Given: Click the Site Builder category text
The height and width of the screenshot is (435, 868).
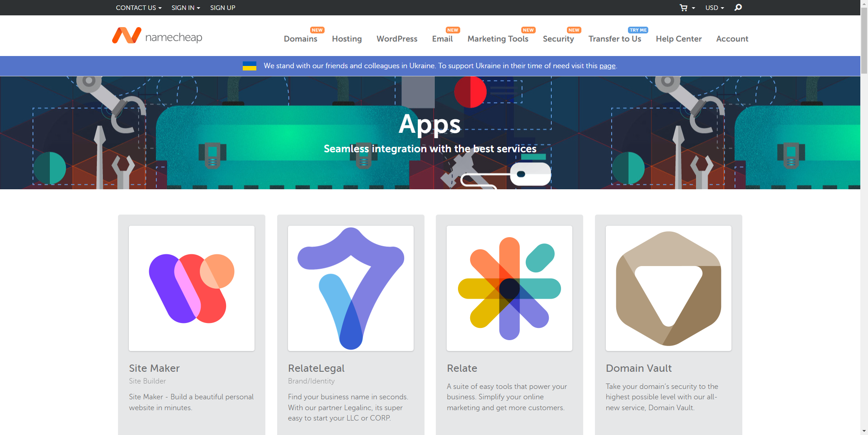Looking at the screenshot, I should pos(147,381).
